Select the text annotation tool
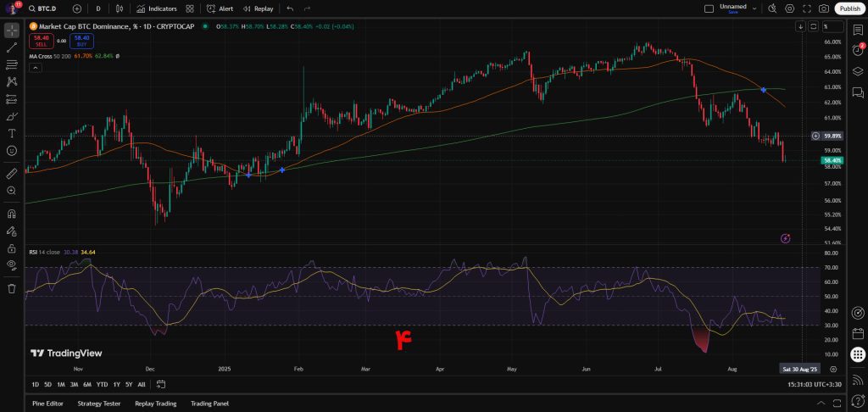The image size is (868, 412). tap(12, 133)
